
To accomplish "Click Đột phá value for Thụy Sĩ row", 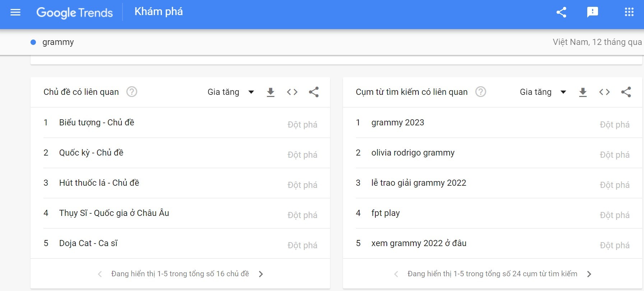I will click(x=302, y=215).
